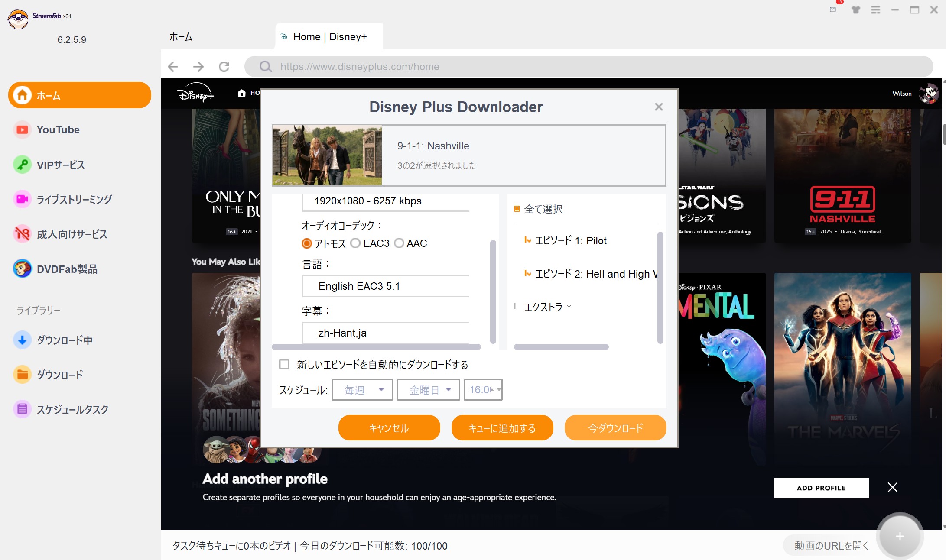946x560 pixels.
Task: Open VIPサービス from the sidebar
Action: pos(60,165)
